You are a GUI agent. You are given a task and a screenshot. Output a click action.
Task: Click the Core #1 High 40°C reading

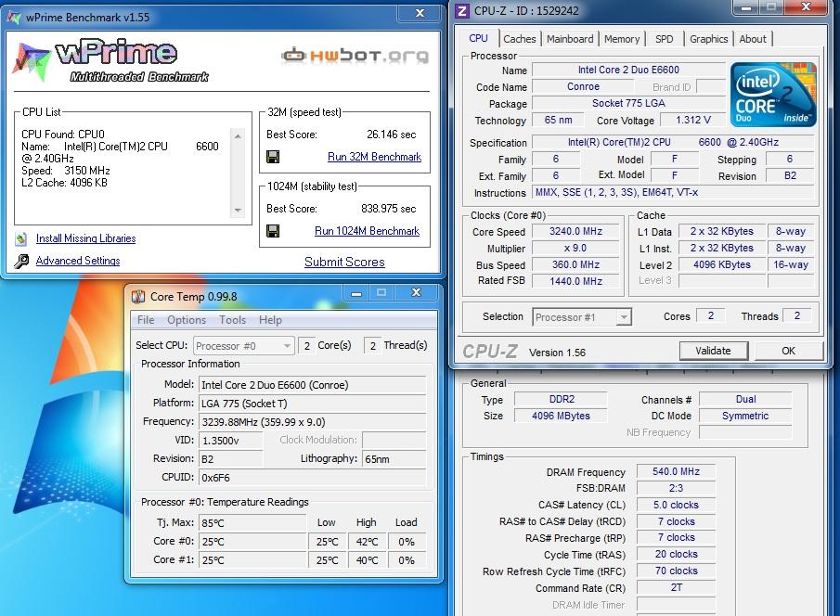click(x=367, y=560)
